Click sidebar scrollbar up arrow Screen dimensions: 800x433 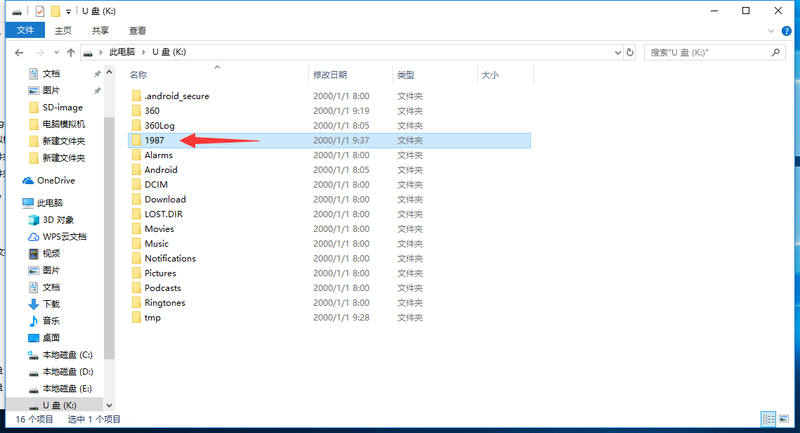click(109, 72)
